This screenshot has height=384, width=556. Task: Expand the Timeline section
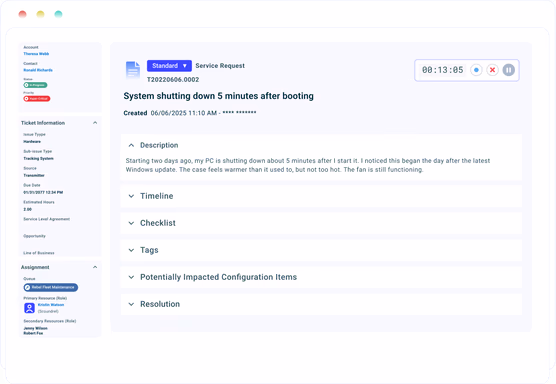tap(131, 196)
